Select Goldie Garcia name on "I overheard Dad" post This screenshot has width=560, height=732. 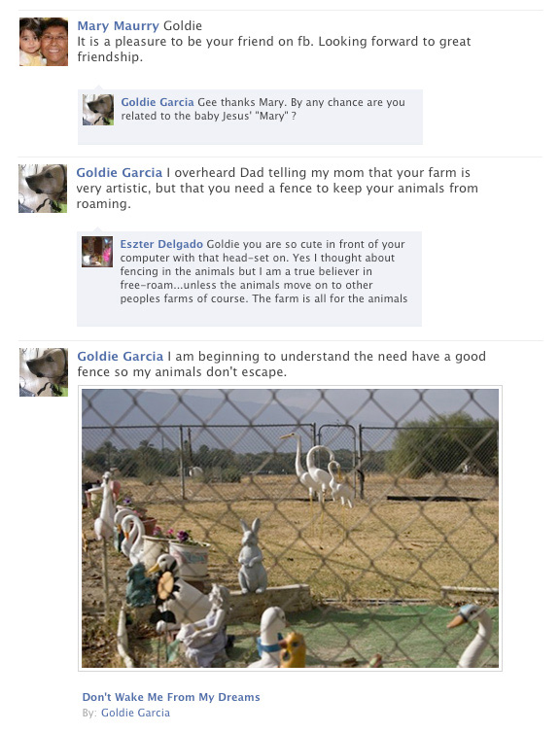coord(120,173)
